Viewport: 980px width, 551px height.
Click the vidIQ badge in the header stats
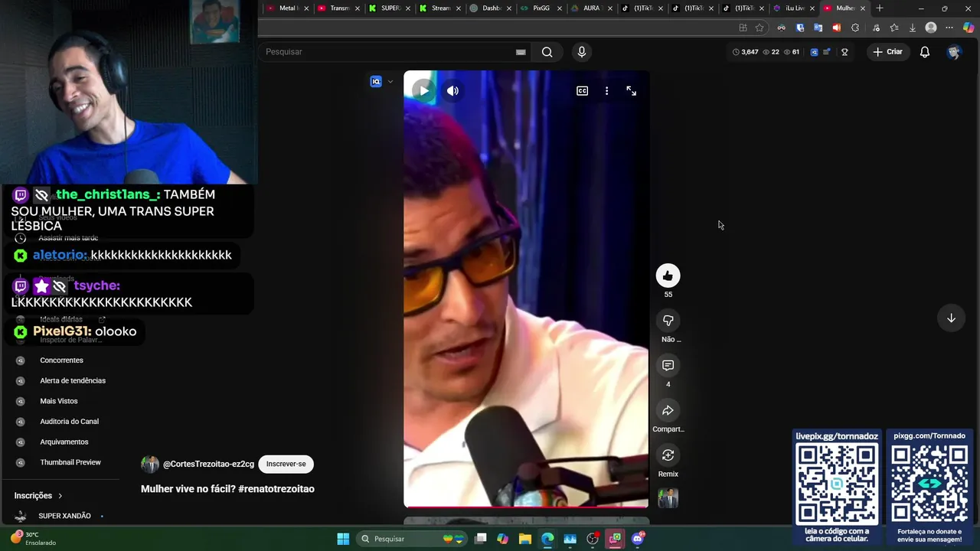[x=814, y=52]
